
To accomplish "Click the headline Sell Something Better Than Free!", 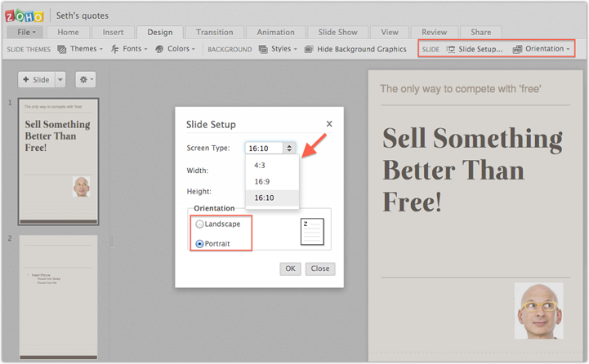I will (472, 170).
